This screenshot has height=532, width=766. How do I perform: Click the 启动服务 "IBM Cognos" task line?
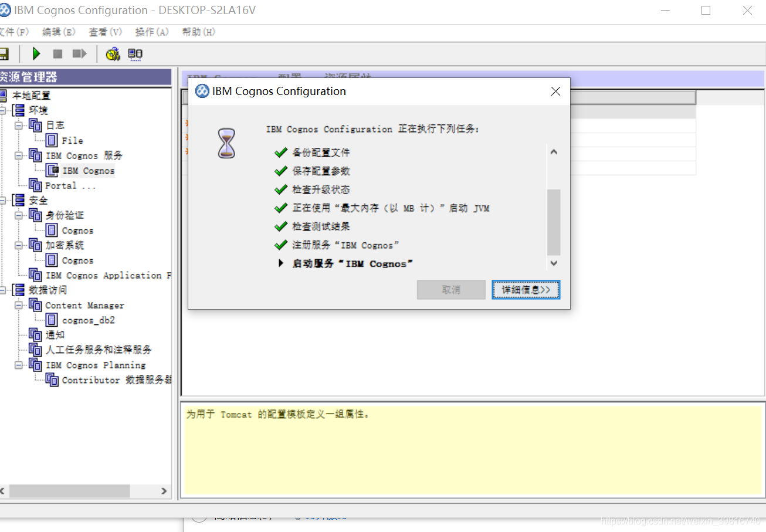353,264
